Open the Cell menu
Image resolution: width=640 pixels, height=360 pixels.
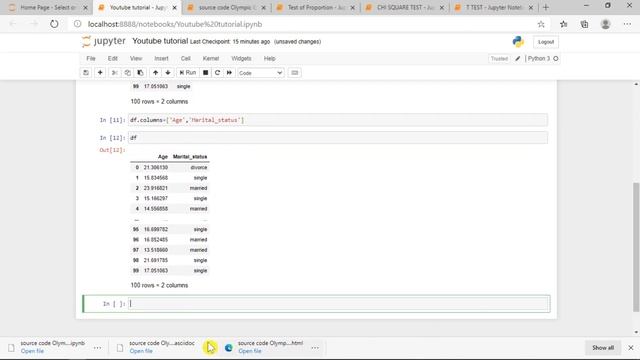pos(186,58)
